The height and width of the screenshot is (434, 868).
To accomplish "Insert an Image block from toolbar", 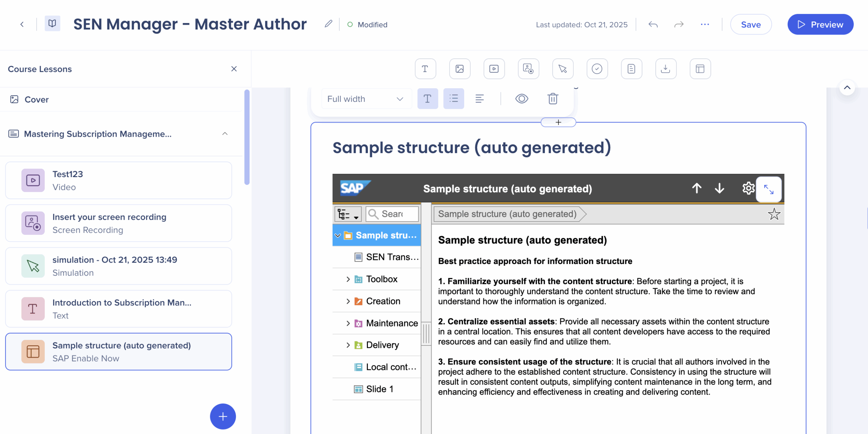I will 459,69.
